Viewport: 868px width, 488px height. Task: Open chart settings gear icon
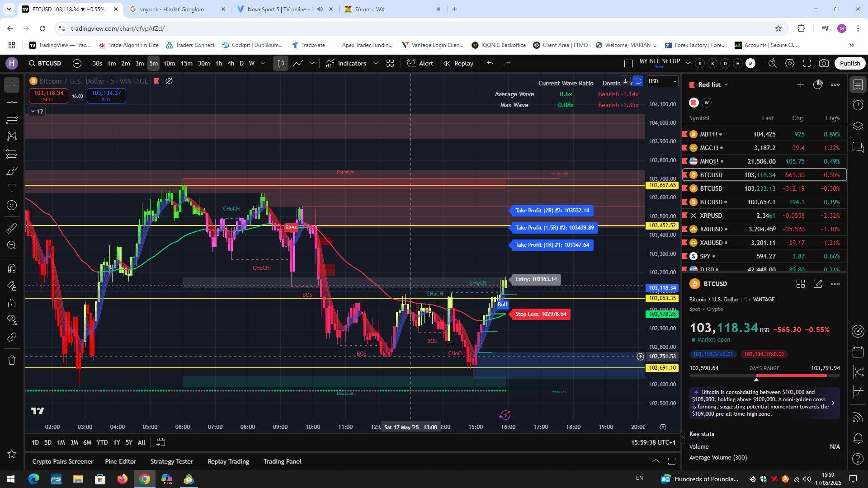(x=790, y=63)
